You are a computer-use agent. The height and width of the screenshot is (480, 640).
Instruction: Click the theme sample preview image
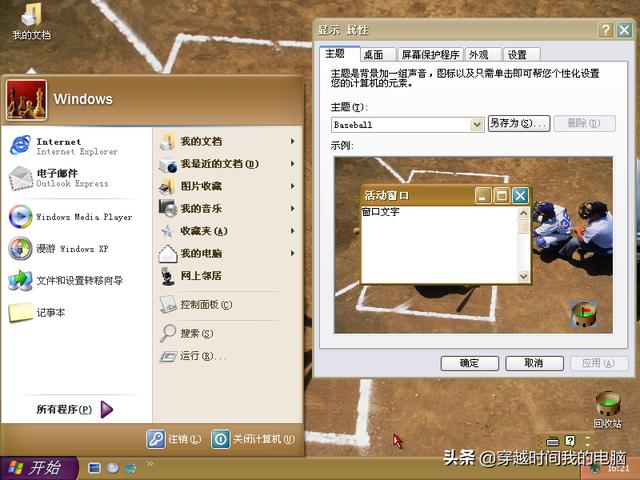pos(473,245)
